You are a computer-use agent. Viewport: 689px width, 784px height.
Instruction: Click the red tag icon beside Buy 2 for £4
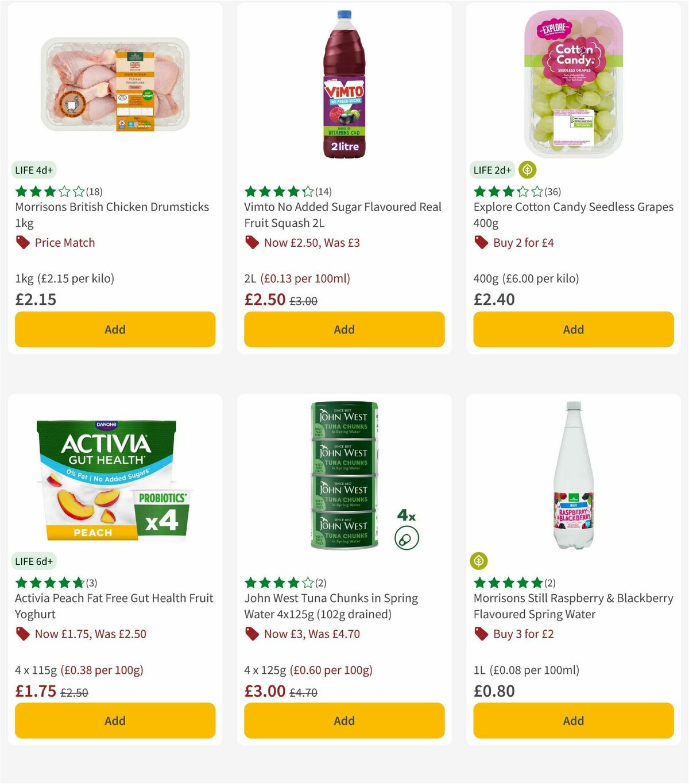481,243
